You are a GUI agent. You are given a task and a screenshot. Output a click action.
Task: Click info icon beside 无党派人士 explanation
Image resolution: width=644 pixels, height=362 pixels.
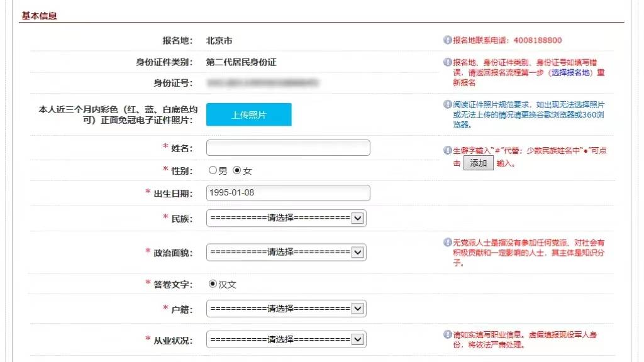click(x=448, y=243)
